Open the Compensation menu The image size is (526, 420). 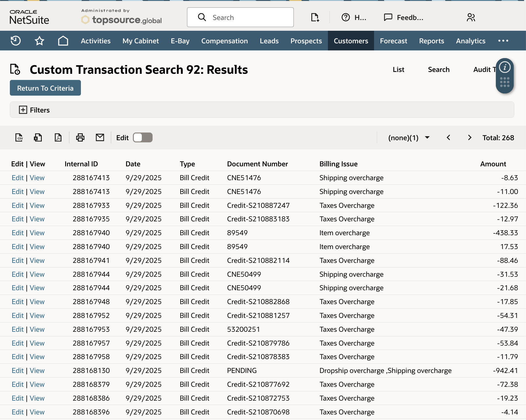click(225, 41)
